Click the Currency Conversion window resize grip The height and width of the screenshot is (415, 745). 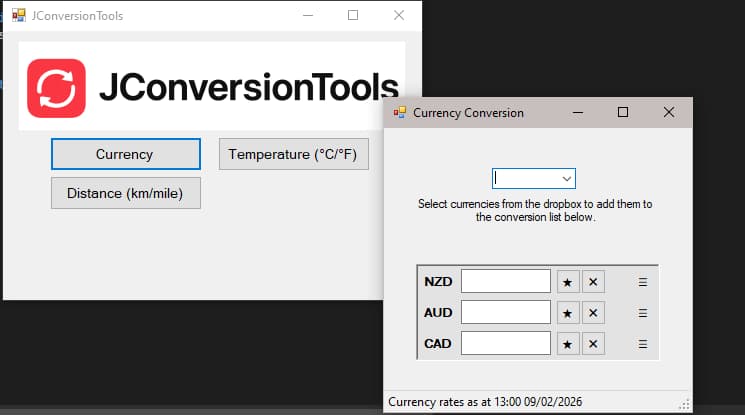click(x=684, y=405)
